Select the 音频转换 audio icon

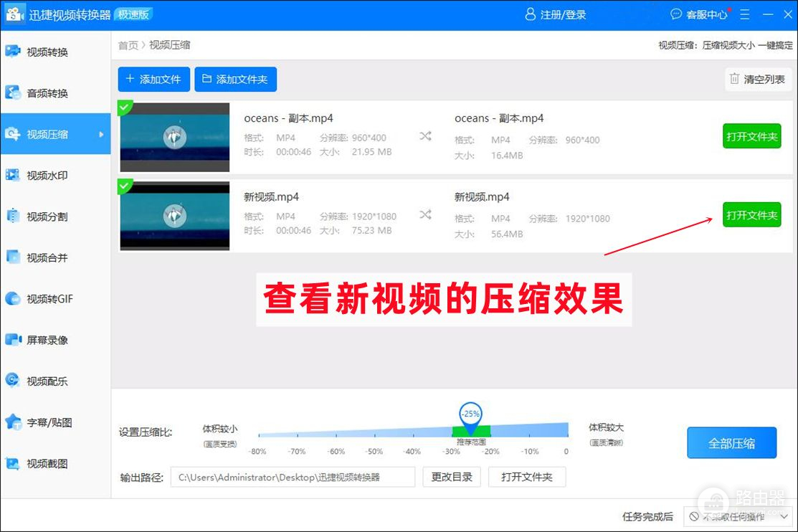(x=13, y=93)
